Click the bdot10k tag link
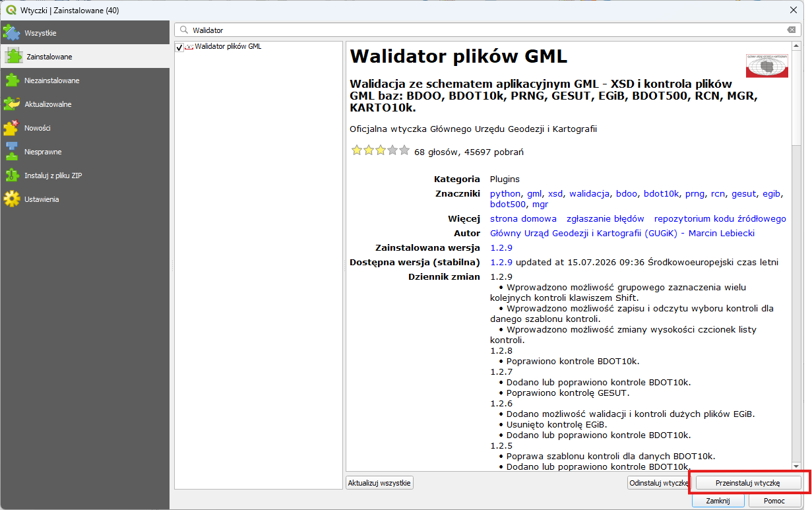 coord(661,193)
